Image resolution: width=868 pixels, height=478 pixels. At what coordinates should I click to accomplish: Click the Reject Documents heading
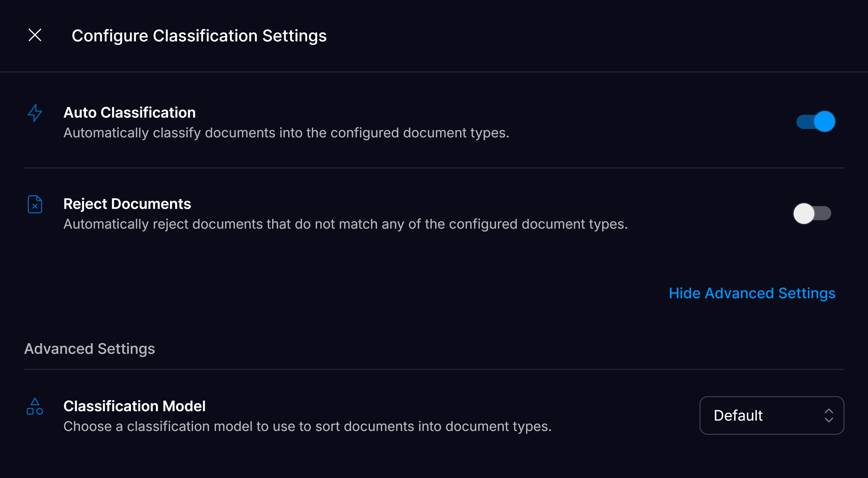tap(127, 203)
